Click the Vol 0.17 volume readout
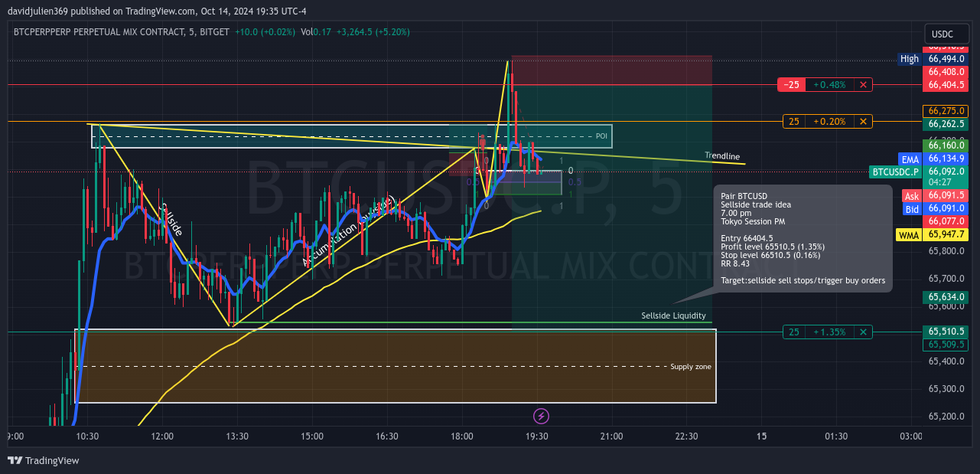The image size is (980, 474). (316, 32)
